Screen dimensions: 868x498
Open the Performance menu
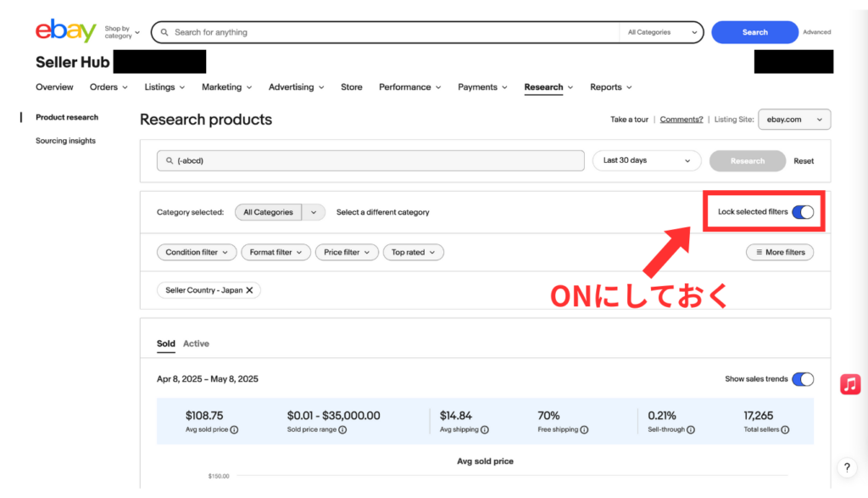[409, 87]
